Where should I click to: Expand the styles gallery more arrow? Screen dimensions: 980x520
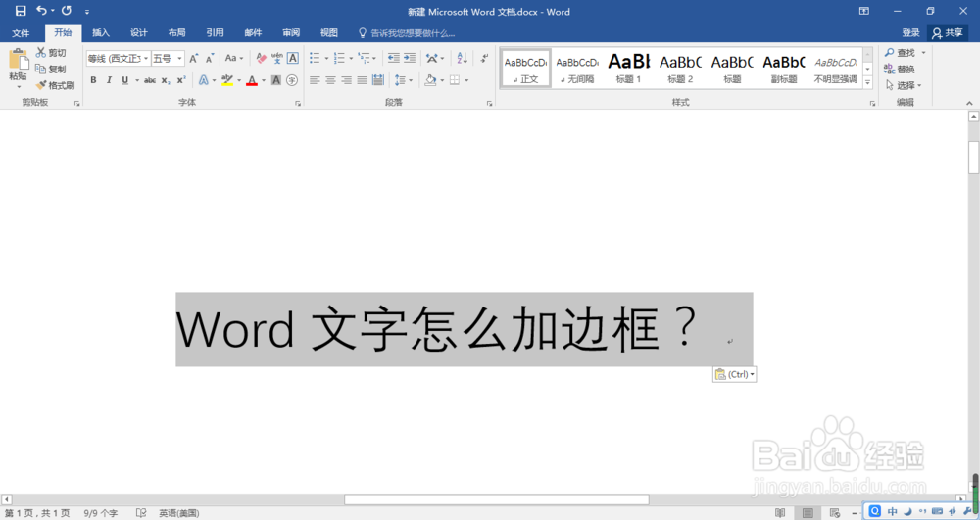coord(867,82)
